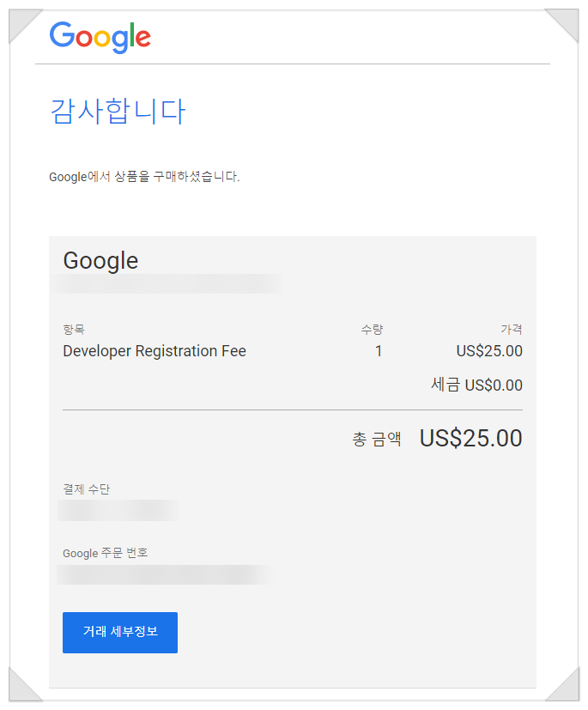The image size is (588, 710).
Task: Click the colorful Google logo at top
Action: pos(100,37)
